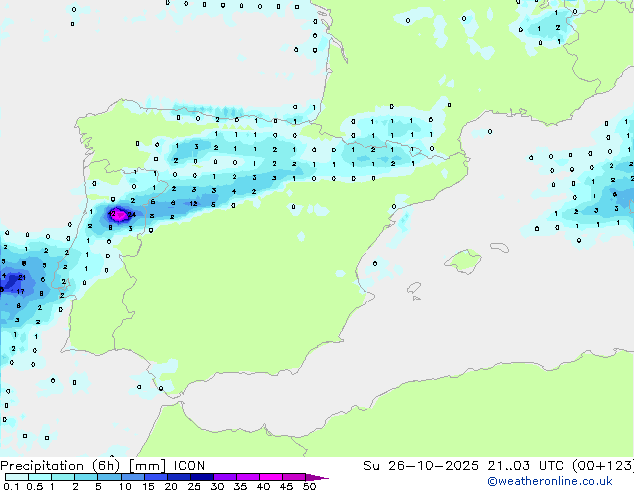
Task: Select the 30–35 mm purple legend swatch
Action: 224,477
